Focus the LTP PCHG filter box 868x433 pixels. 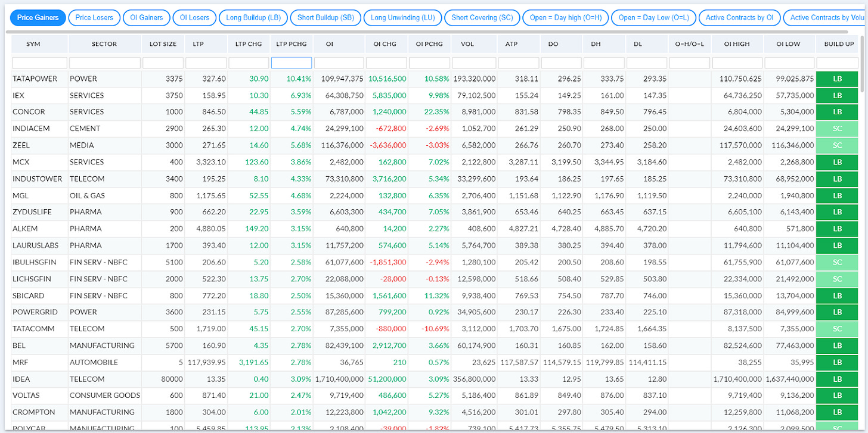pos(292,63)
